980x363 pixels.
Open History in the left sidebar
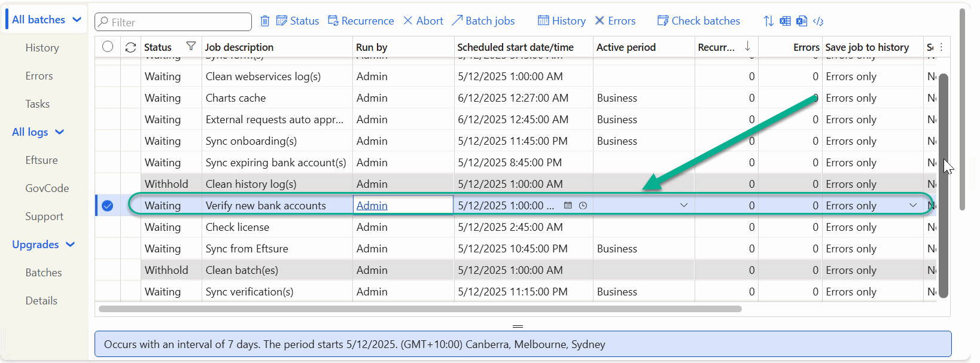42,48
